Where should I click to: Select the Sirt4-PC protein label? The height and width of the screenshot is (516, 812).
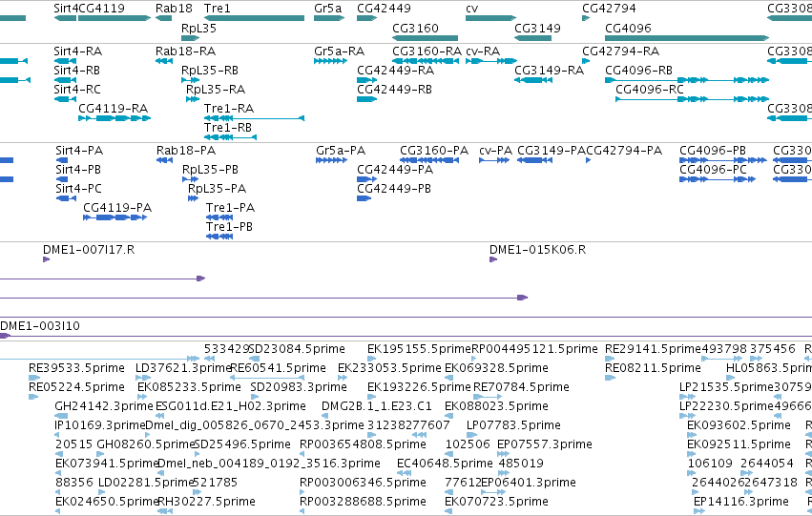(78, 189)
